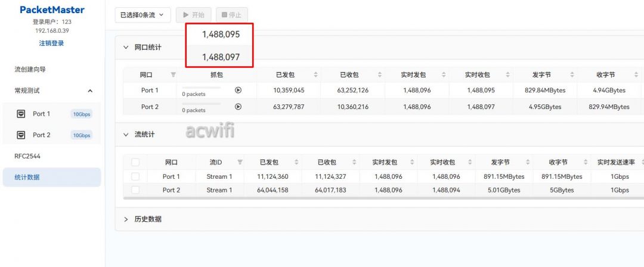Select all streams header checkbox
Image resolution: width=644 pixels, height=267 pixels.
pyautogui.click(x=135, y=162)
